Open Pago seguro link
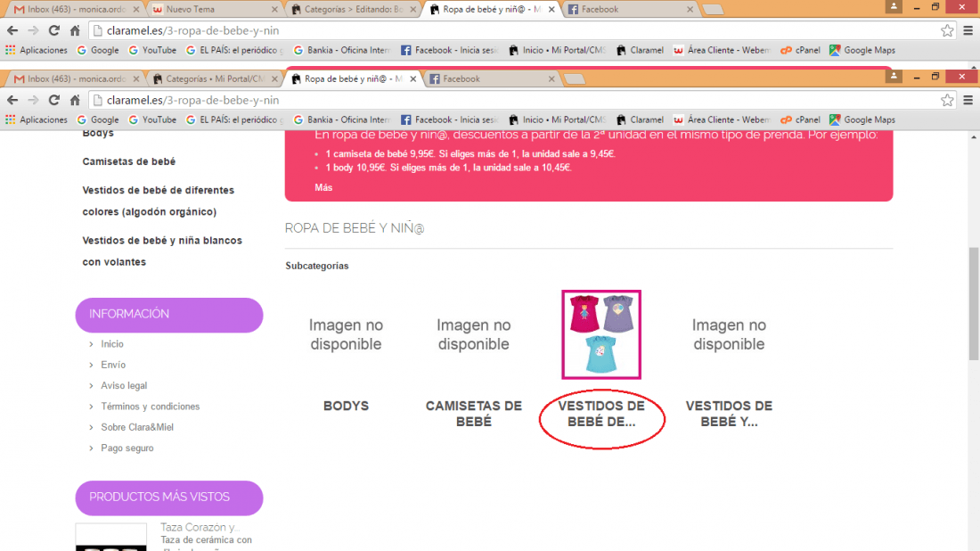 tap(127, 448)
